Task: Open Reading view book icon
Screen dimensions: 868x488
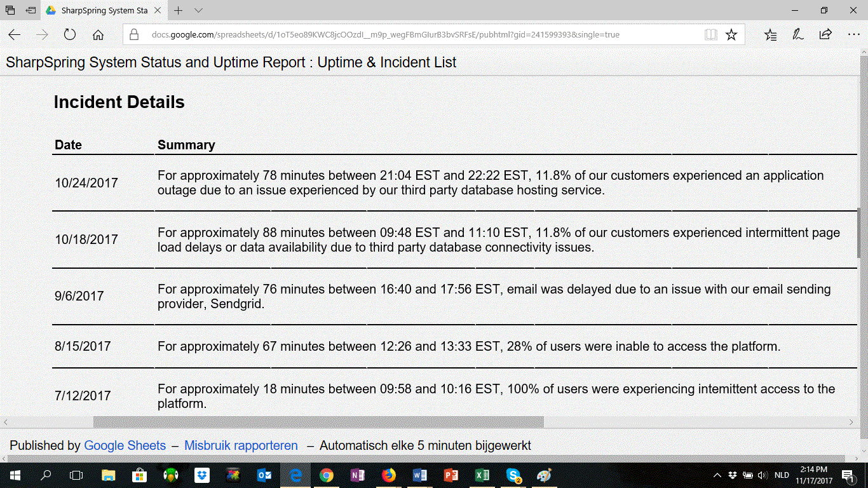Action: (710, 35)
